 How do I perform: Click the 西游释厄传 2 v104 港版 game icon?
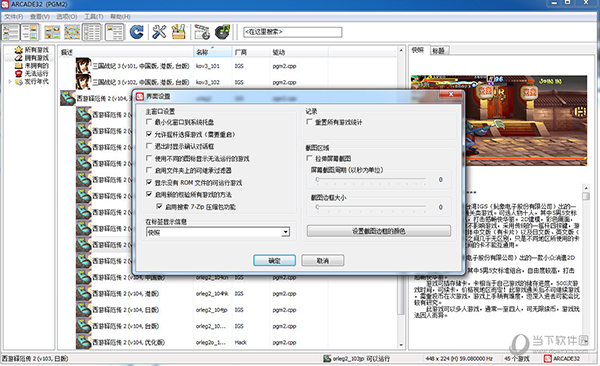pyautogui.click(x=83, y=294)
